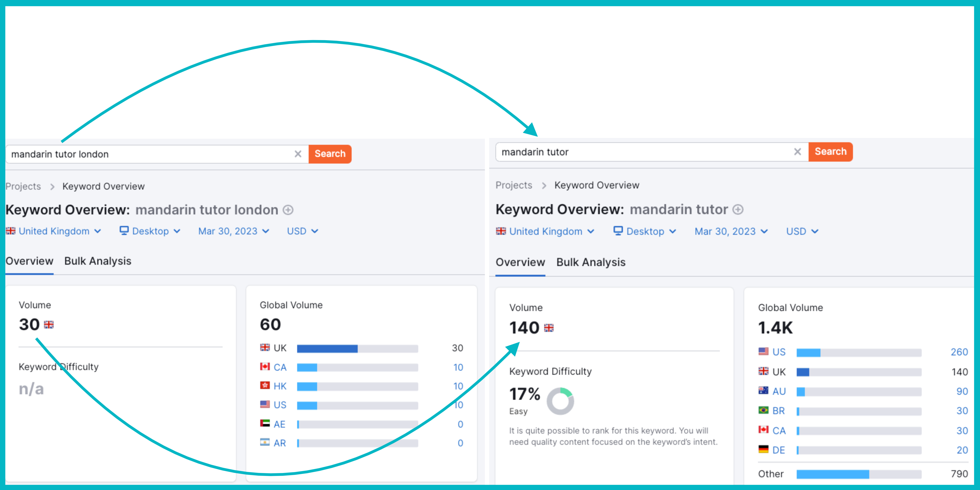Open Desktop device dropdown in right panel
This screenshot has height=490, width=980.
pyautogui.click(x=645, y=231)
